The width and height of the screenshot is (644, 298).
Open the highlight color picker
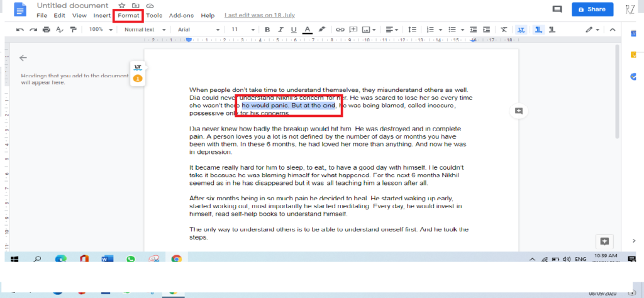(321, 30)
